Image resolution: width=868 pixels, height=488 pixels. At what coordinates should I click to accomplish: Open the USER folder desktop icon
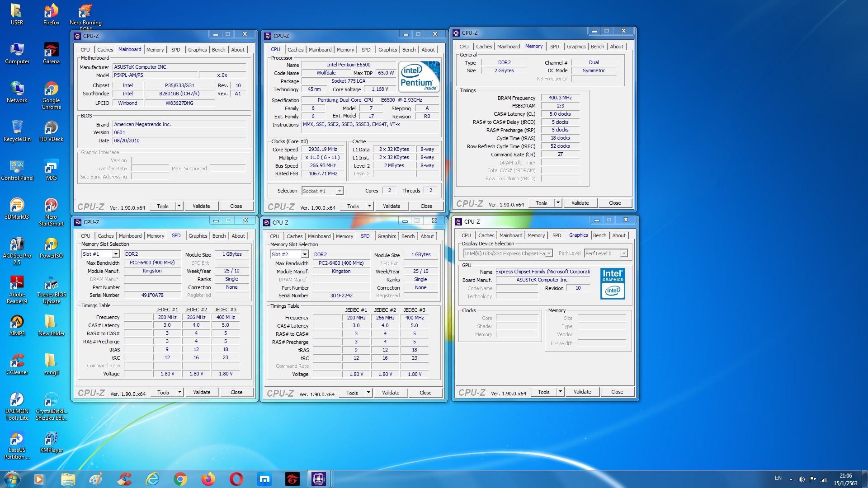[x=17, y=14]
